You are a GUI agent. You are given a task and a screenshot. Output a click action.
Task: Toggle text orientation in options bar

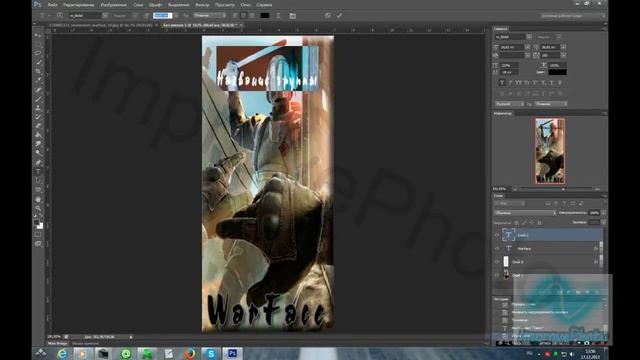pyautogui.click(x=59, y=16)
